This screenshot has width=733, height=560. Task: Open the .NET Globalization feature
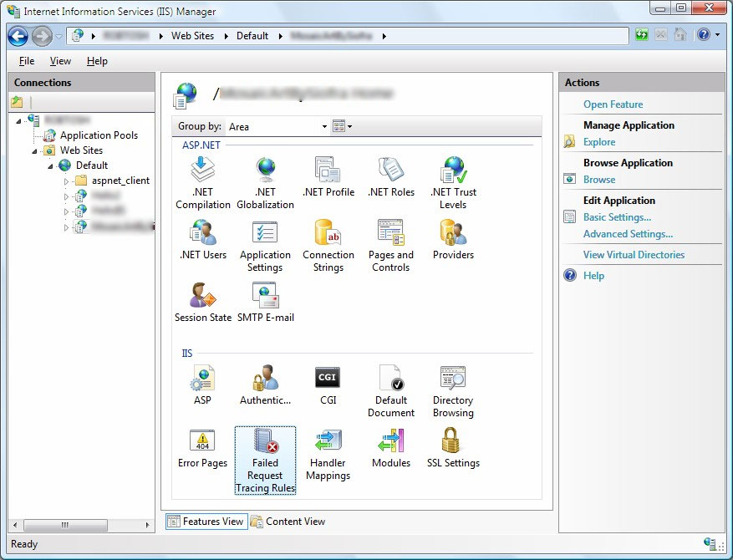click(x=266, y=183)
